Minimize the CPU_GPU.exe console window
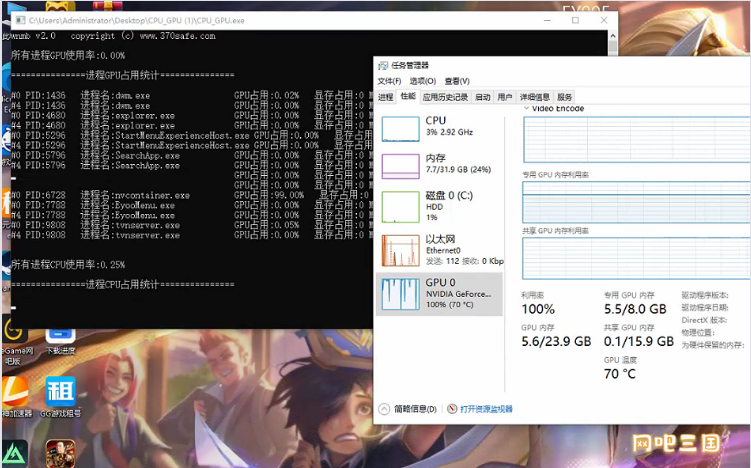 tap(547, 20)
